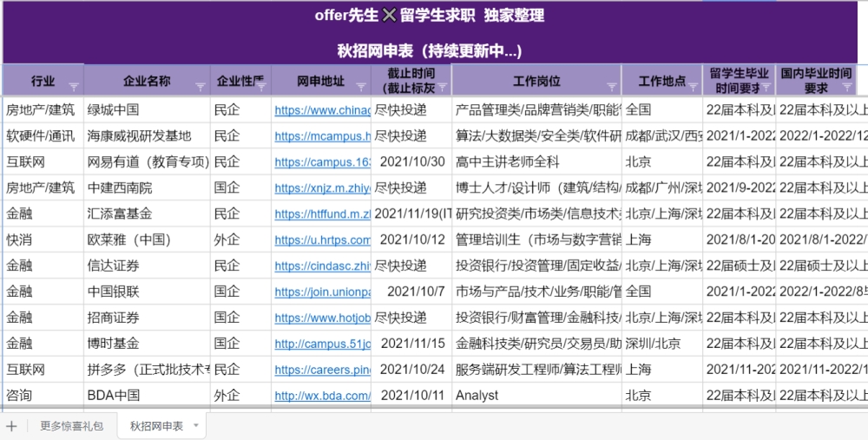Select the deadline cell 2021/10/24
868x440 pixels.
(x=411, y=370)
